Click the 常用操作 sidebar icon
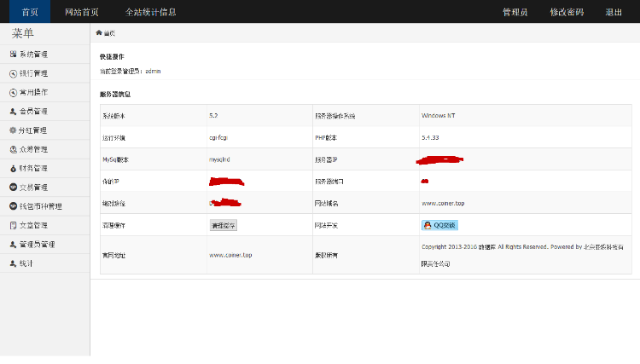Screen dimensions: 640x364 pyautogui.click(x=13, y=93)
